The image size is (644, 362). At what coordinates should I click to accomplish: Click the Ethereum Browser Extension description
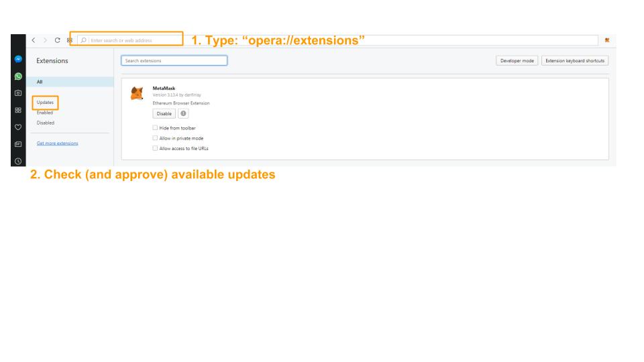tap(181, 103)
